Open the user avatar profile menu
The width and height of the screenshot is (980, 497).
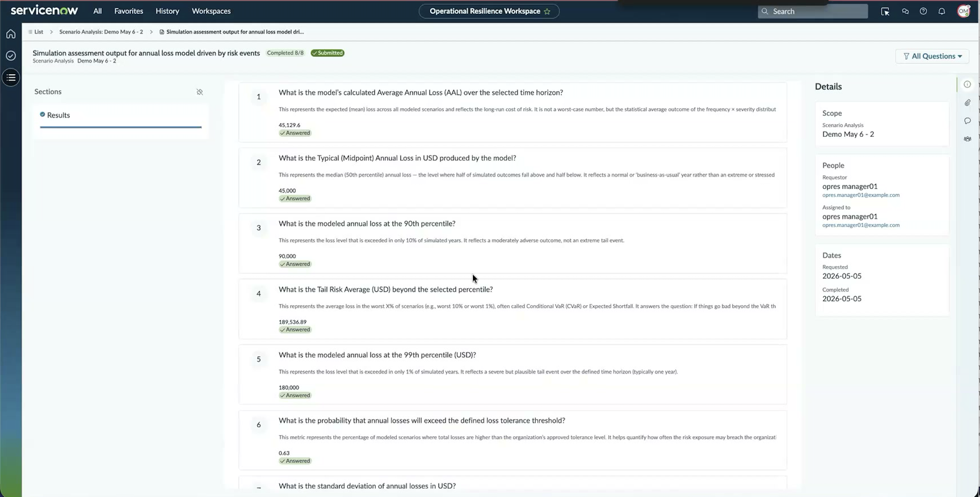pyautogui.click(x=964, y=11)
